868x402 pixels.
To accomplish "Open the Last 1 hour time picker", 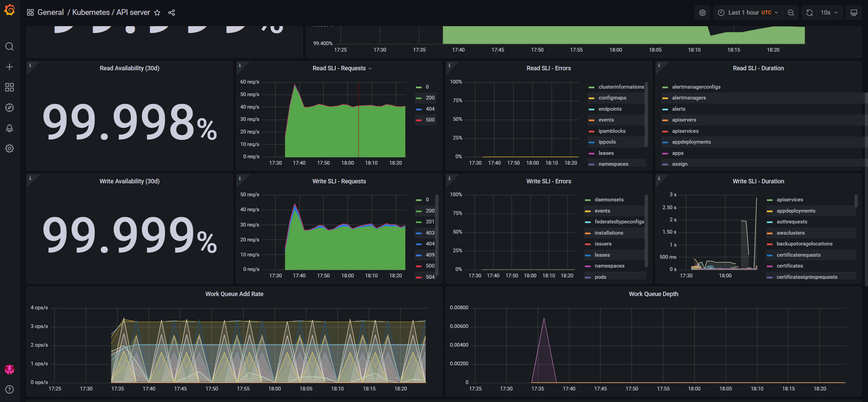I will point(749,13).
